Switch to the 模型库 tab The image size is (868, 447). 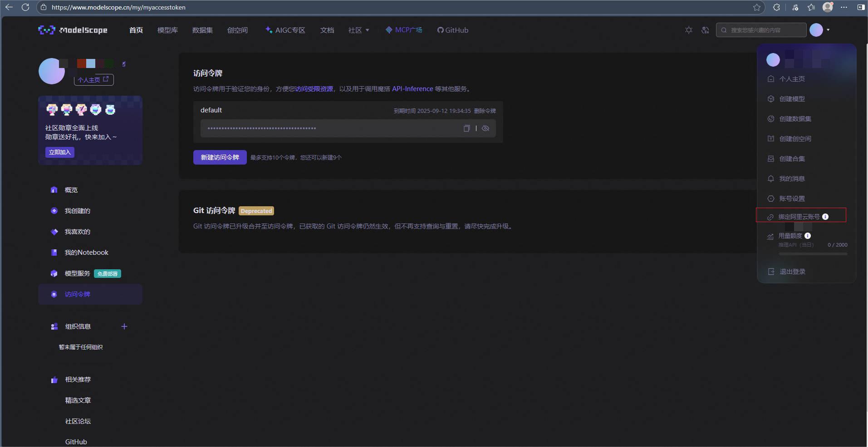coord(167,30)
